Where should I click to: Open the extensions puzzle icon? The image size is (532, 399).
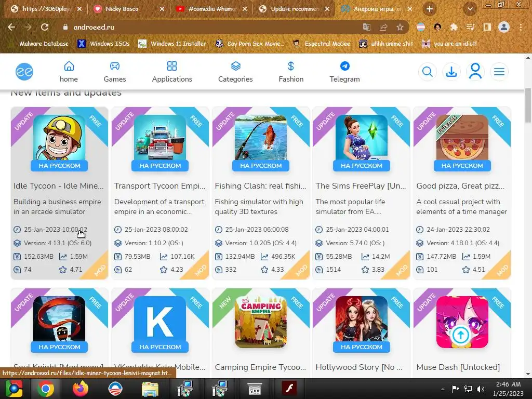coord(454,27)
